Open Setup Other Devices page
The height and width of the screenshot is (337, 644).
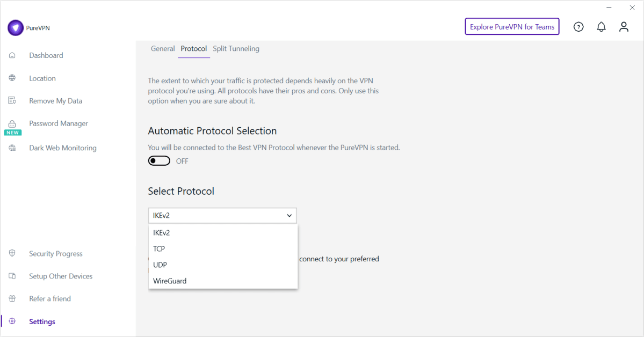pos(60,276)
